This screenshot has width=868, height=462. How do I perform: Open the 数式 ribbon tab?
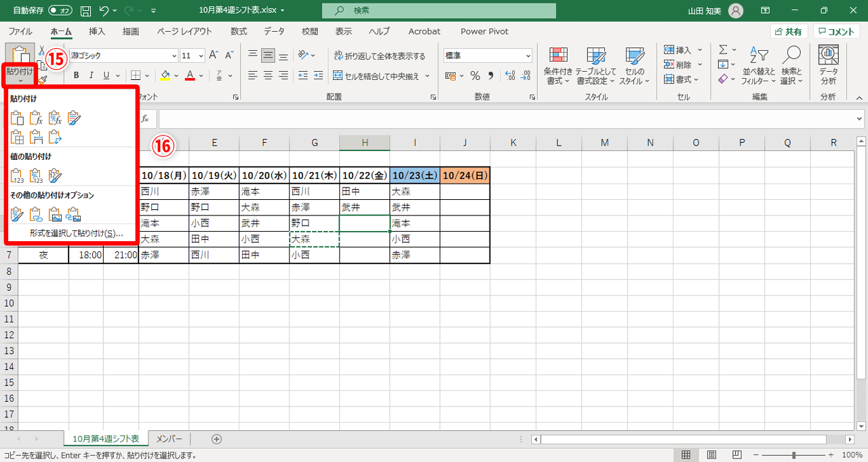coord(238,31)
